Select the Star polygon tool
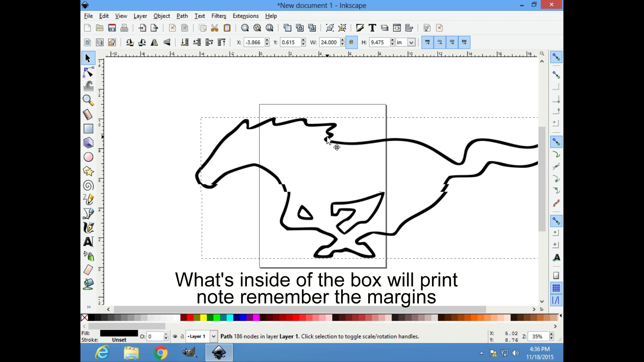The height and width of the screenshot is (362, 644). coord(88,171)
